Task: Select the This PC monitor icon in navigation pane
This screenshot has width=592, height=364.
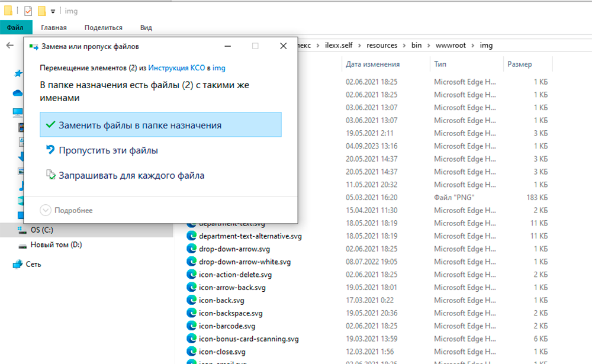Action: pyautogui.click(x=18, y=112)
